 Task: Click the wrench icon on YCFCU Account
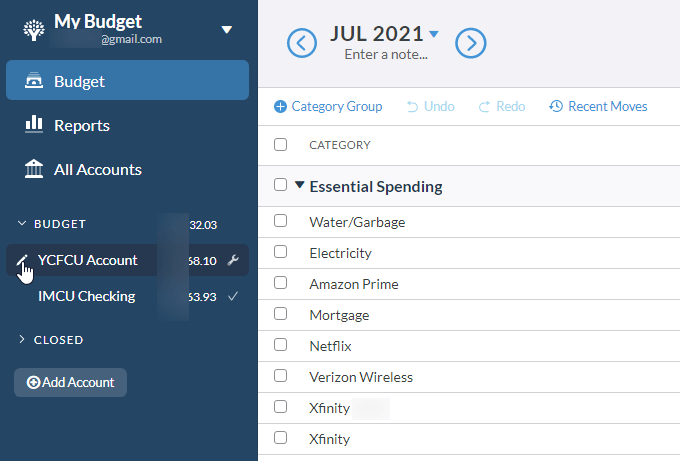click(x=233, y=261)
